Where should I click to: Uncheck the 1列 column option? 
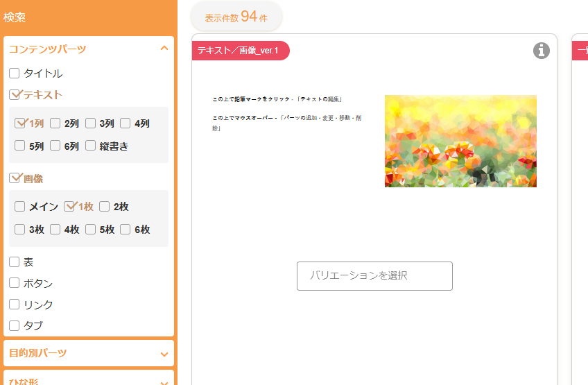click(20, 123)
